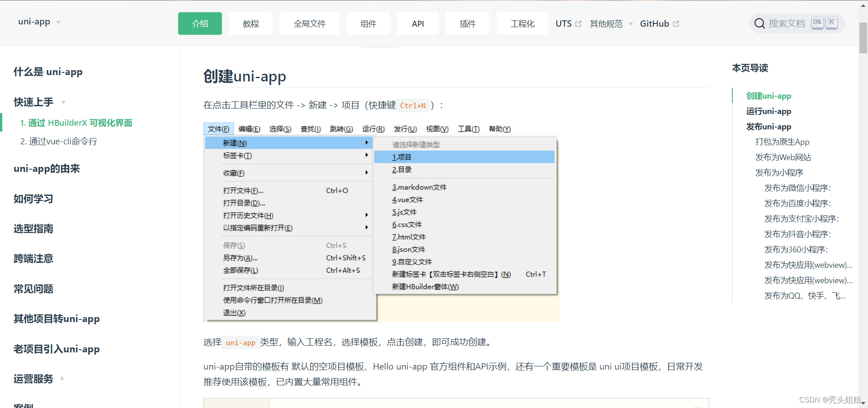The width and height of the screenshot is (868, 408).
Task: Click the search magnifier icon
Action: (759, 24)
